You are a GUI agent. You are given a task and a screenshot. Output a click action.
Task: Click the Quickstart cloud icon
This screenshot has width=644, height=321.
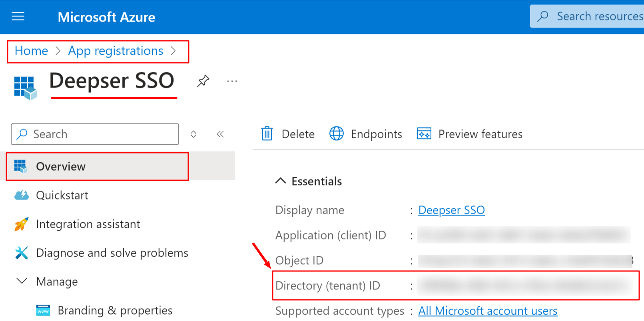21,195
